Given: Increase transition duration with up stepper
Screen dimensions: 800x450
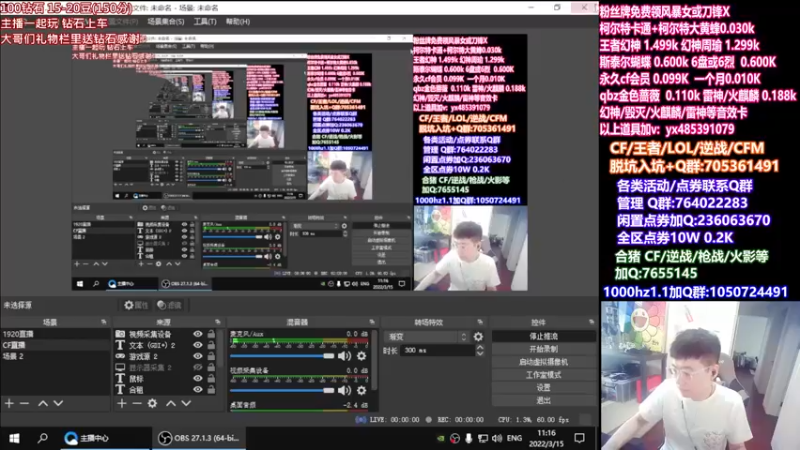Looking at the screenshot, I should coord(480,347).
